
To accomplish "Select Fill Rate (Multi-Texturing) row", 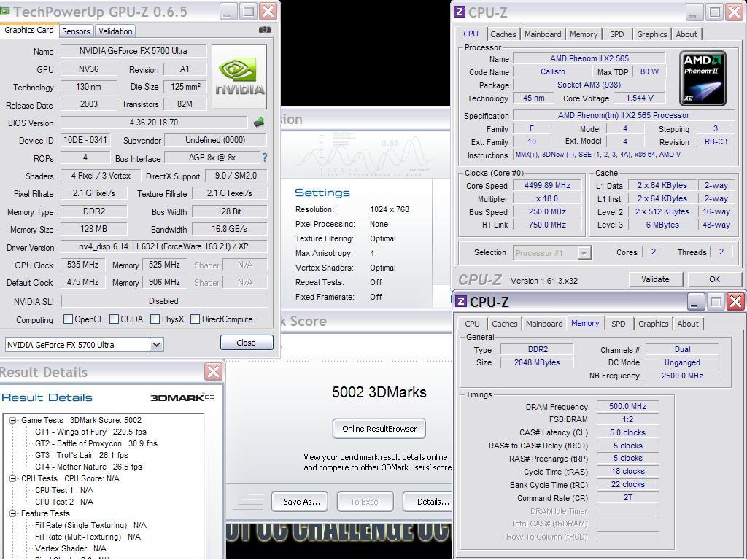I will (x=88, y=537).
